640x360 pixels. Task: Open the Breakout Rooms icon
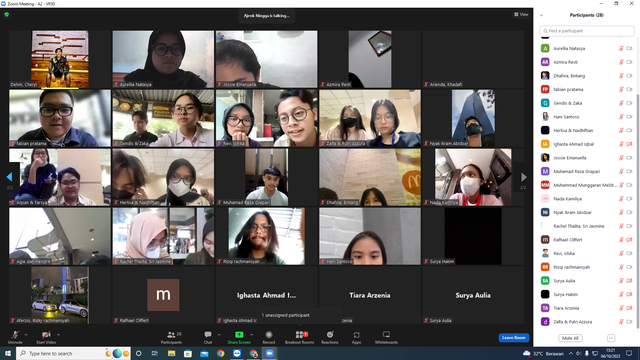click(299, 335)
